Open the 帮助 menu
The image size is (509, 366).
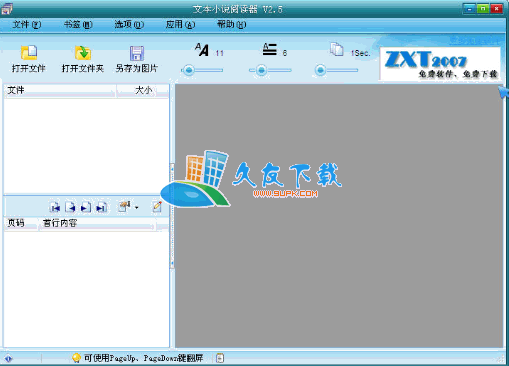pos(231,25)
